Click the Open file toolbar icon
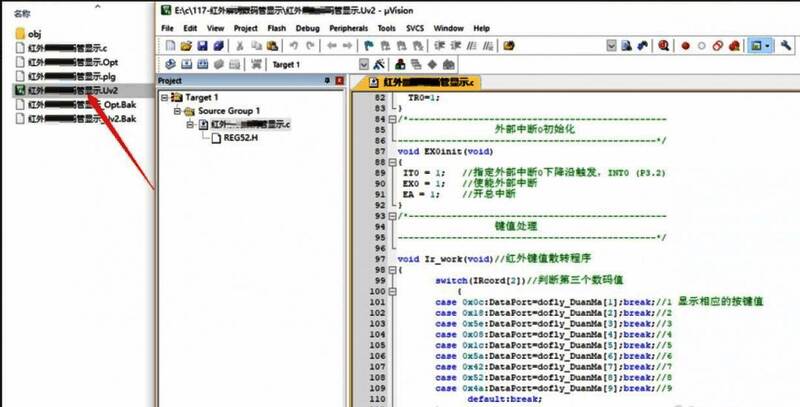Screen dimensions: 800x407 pyautogui.click(x=185, y=46)
